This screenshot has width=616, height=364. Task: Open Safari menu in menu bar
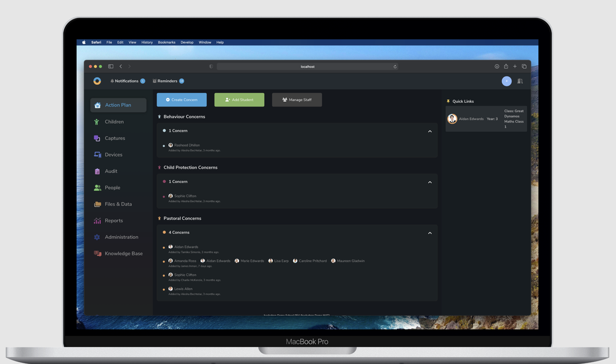(96, 42)
